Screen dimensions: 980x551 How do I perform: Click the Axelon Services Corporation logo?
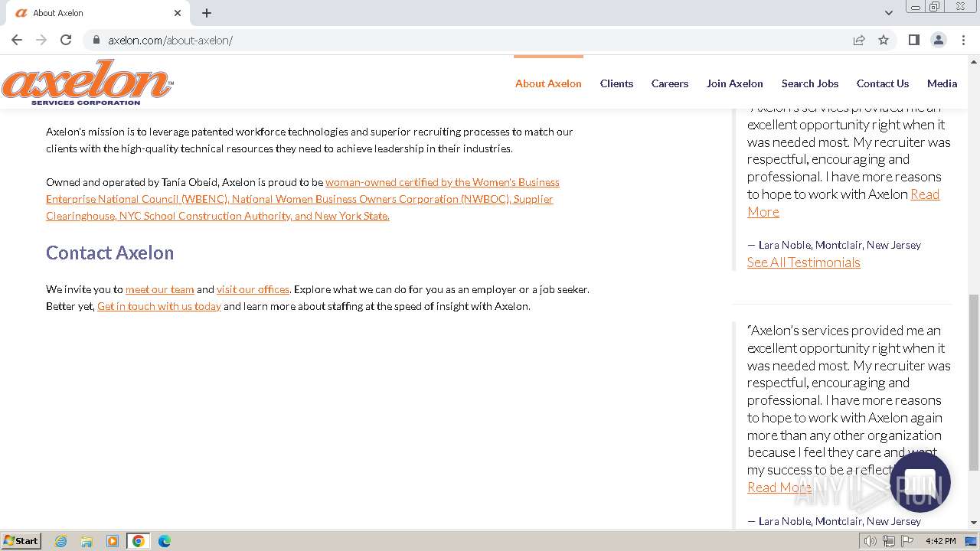[x=87, y=82]
